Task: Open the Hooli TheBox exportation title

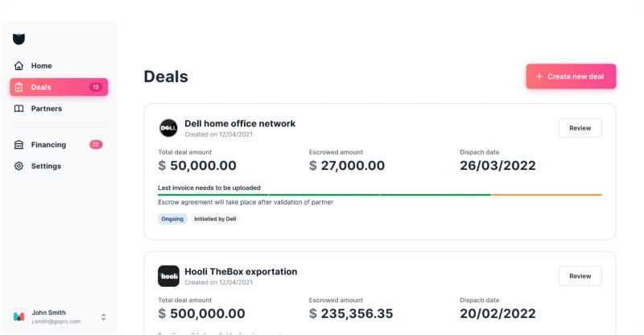Action: [x=241, y=271]
